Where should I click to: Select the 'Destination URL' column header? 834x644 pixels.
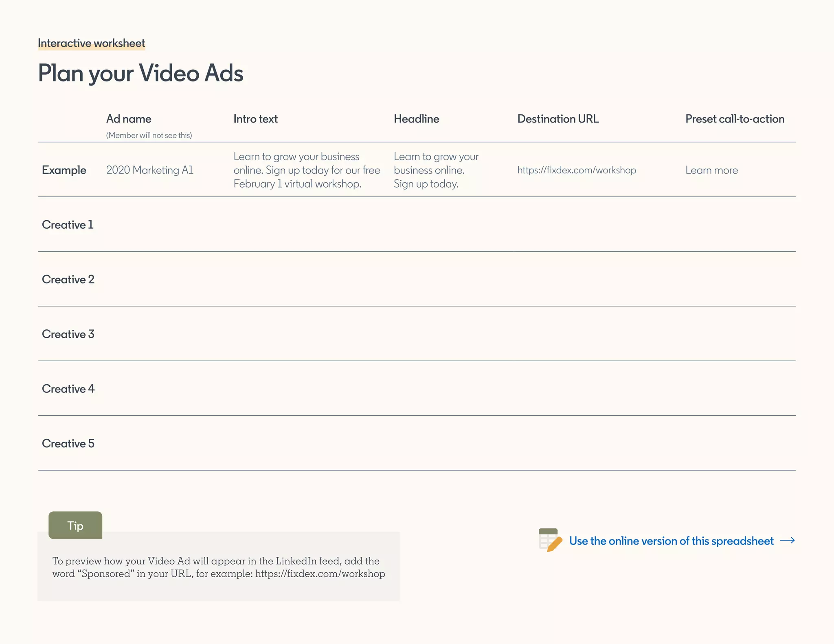(x=558, y=119)
